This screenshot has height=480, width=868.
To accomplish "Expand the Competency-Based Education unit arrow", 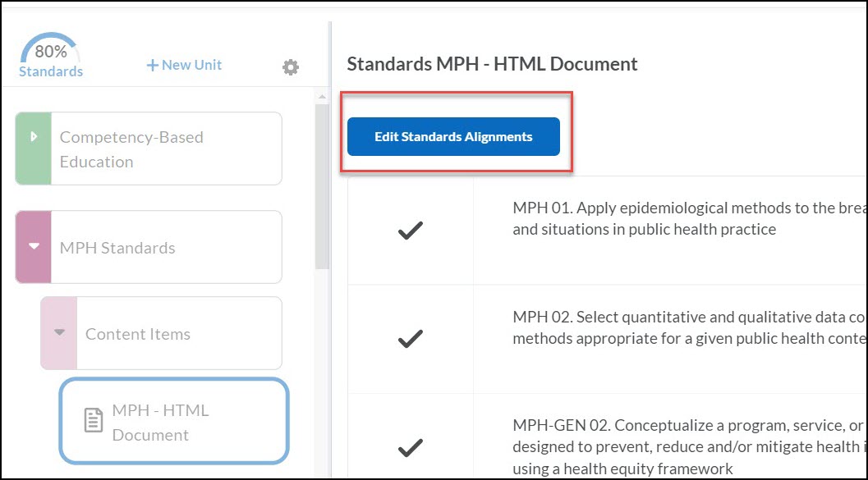I will 34,136.
